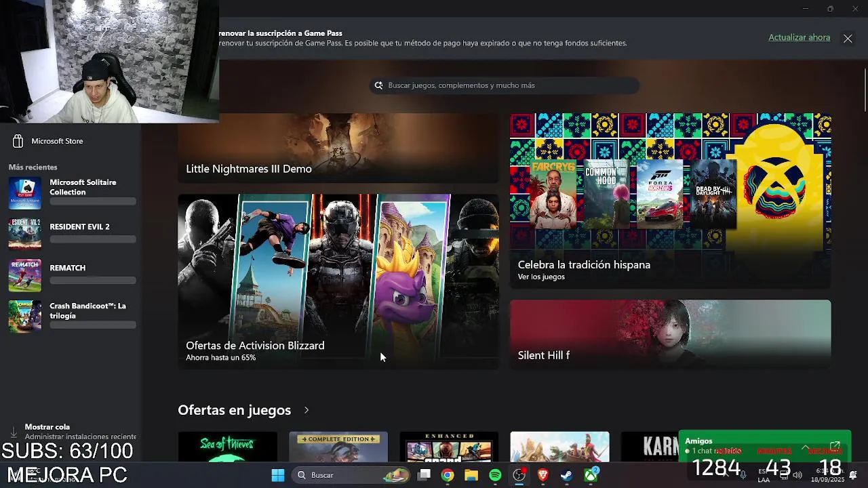This screenshot has width=868, height=488.
Task: Open Microsoft Solitaire Collection from recents
Action: [71, 193]
